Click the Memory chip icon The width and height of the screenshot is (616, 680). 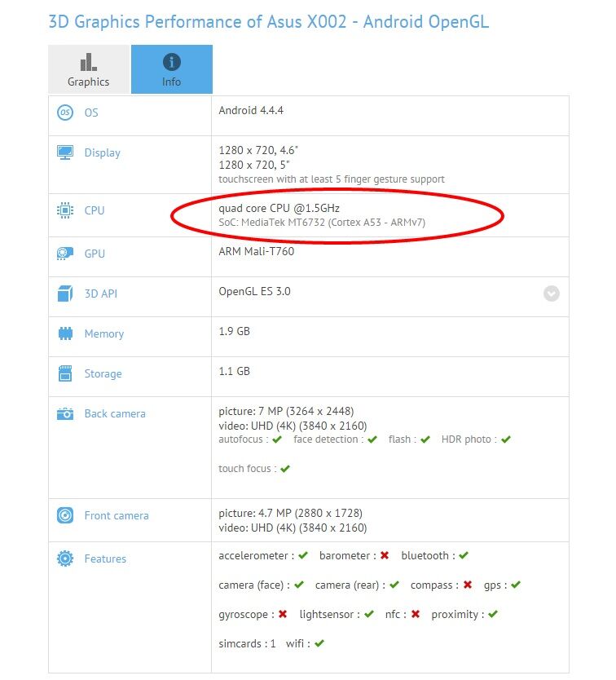65,333
